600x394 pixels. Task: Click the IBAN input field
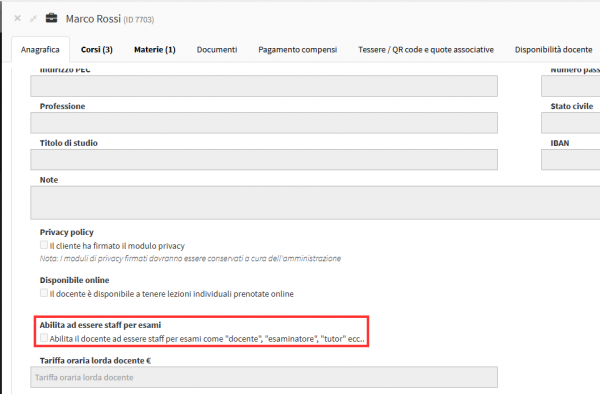click(571, 160)
